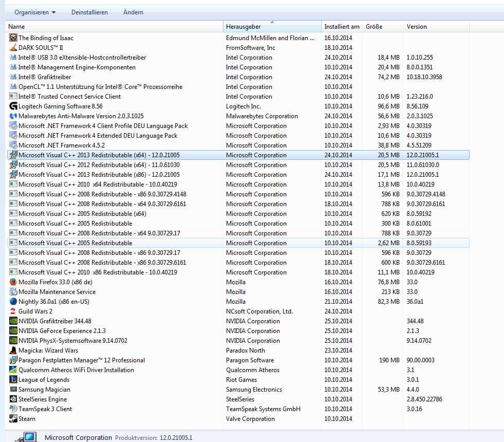
Task: Select Visual C++ 2008 x86 9.0.30729.4148 row
Action: [238, 194]
